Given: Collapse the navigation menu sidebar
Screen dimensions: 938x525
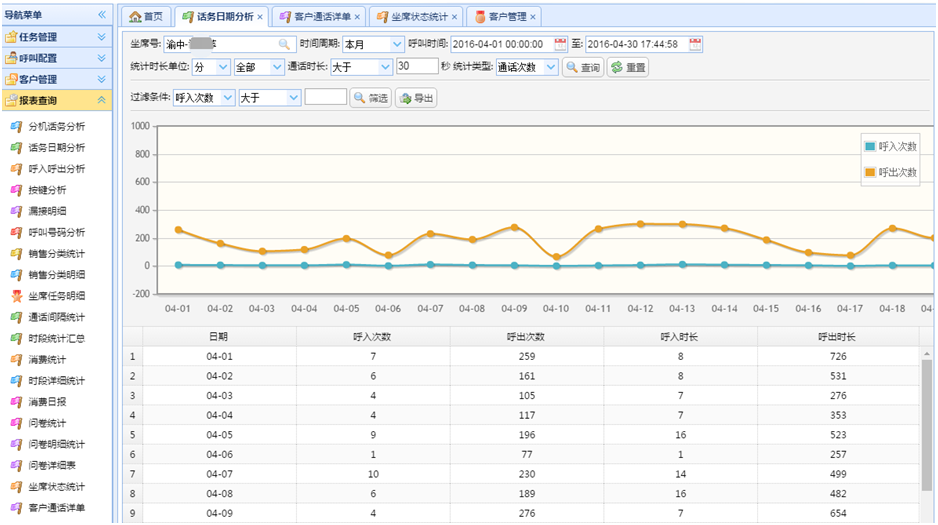Looking at the screenshot, I should click(x=102, y=15).
